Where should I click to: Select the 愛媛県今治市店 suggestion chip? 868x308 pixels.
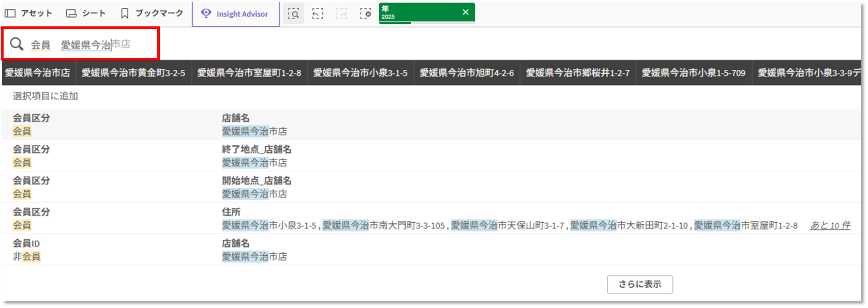click(38, 73)
